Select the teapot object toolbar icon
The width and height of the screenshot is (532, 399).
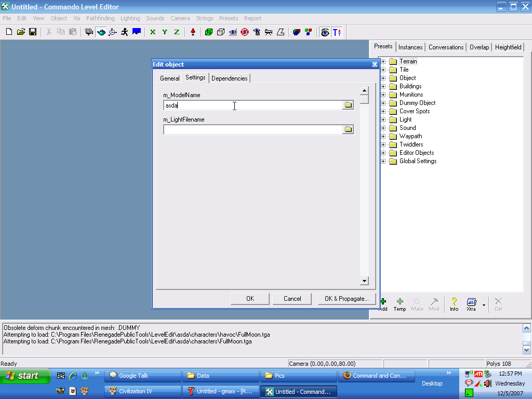click(101, 32)
